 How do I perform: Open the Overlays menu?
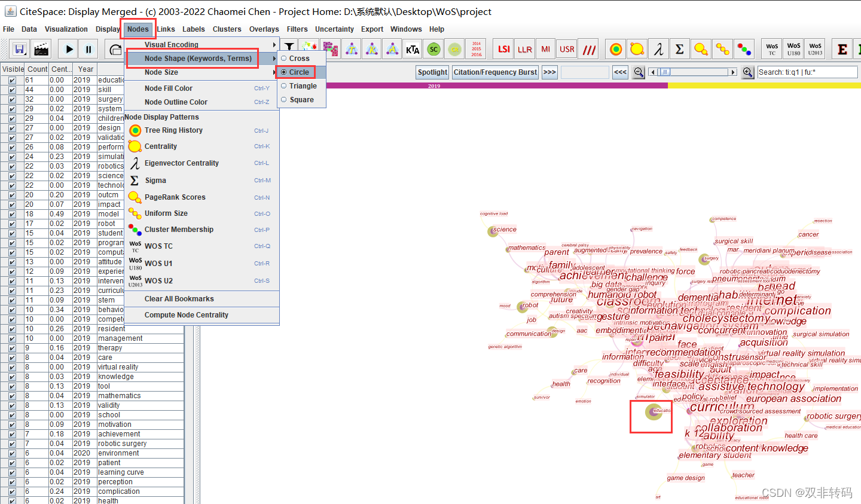(x=264, y=29)
